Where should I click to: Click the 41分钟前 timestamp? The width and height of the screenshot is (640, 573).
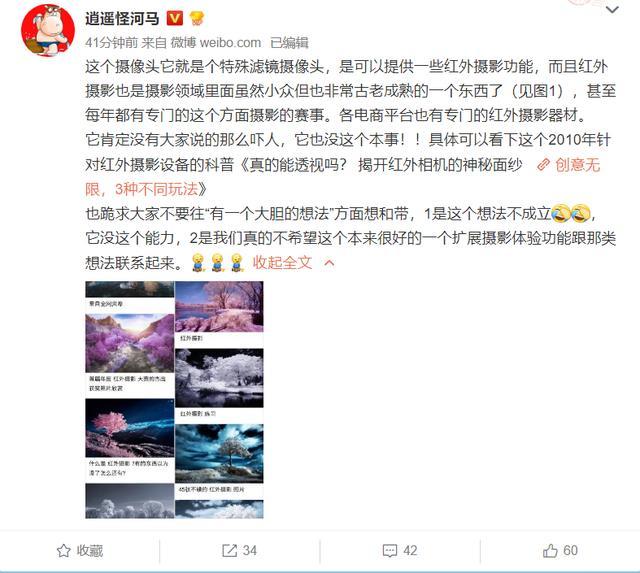(111, 42)
